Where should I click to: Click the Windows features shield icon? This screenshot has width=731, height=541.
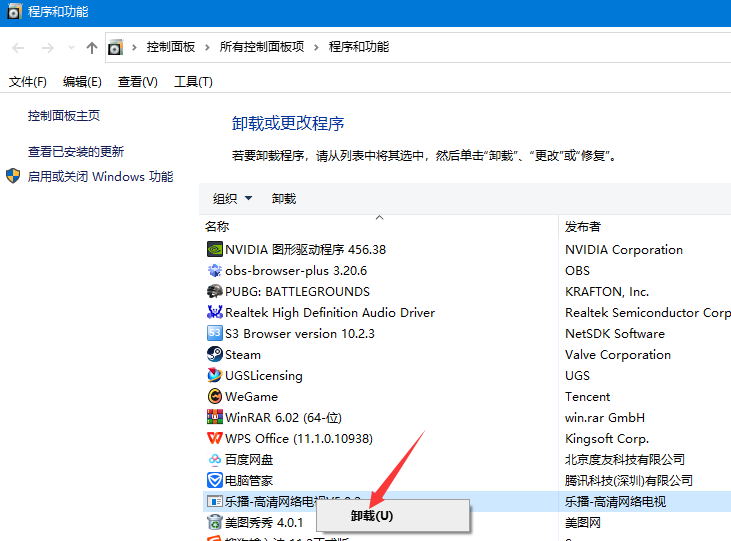(13, 176)
